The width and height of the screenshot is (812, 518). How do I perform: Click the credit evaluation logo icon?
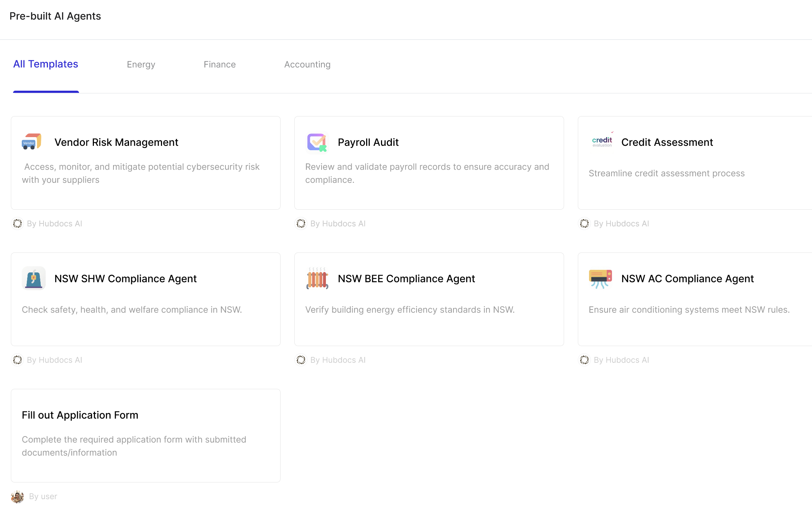coord(602,142)
